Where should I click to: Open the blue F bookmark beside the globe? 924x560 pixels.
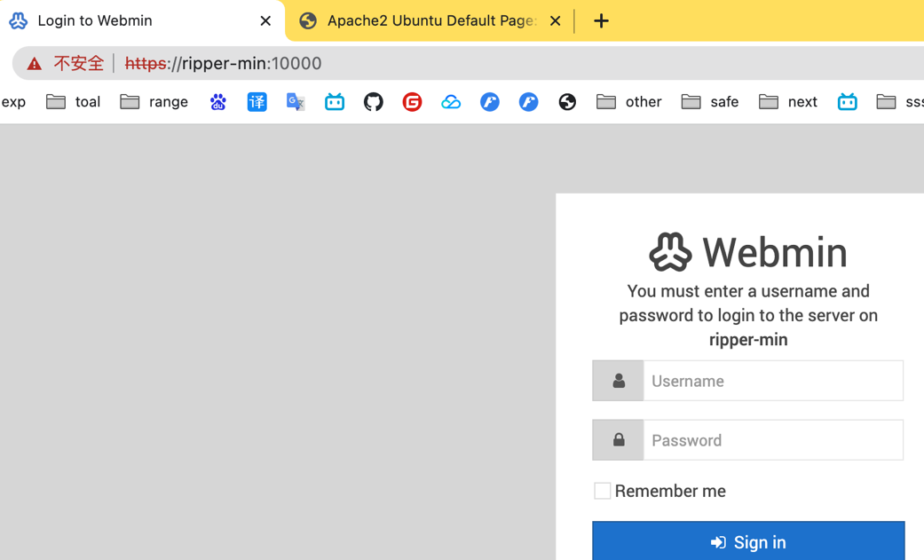529,102
